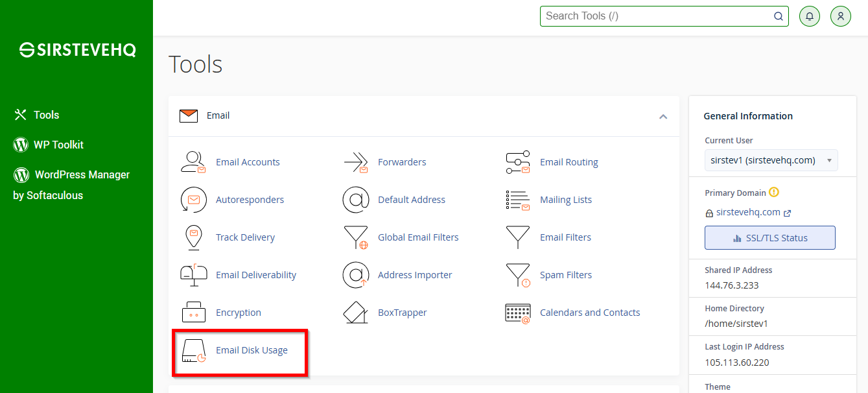Open the Email Routing link
Viewport: 868px width, 393px height.
(x=569, y=162)
